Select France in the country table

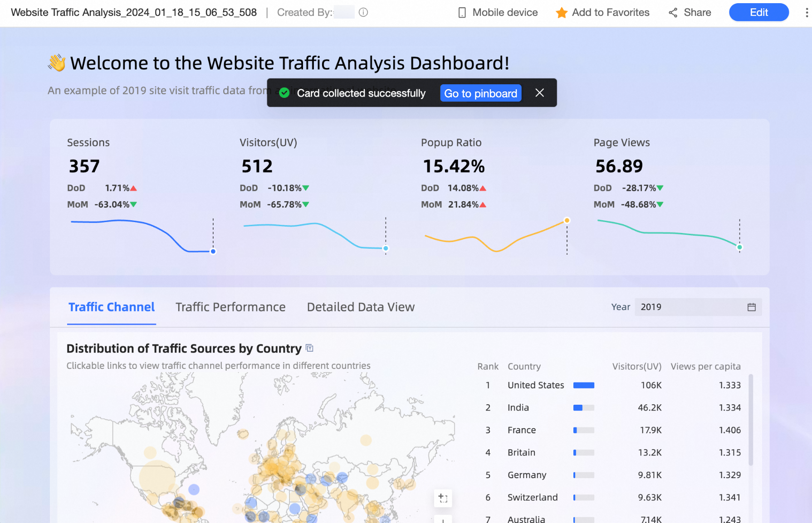[522, 430]
